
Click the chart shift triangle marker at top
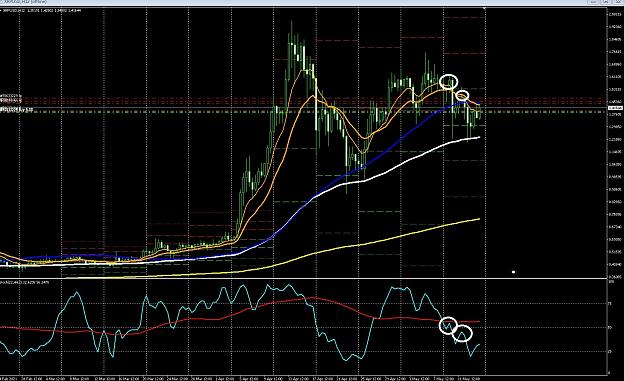coord(484,8)
